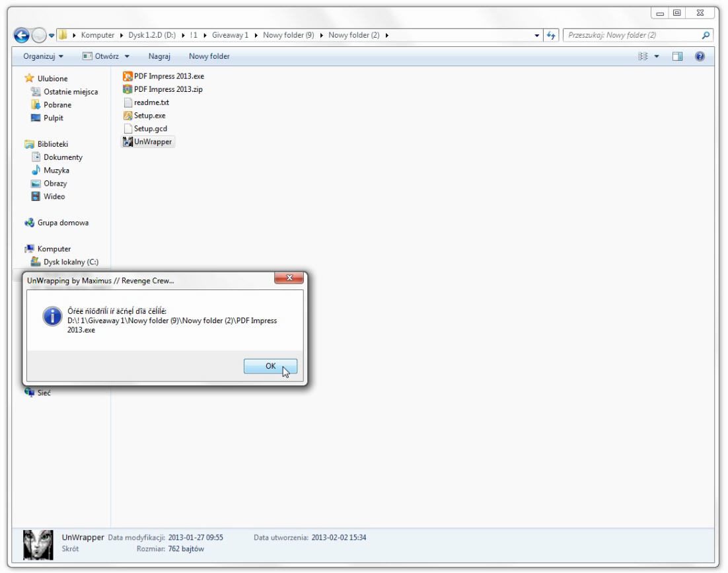Select file readme.txt
Viewport: 728px width, 573px height.
click(x=151, y=102)
